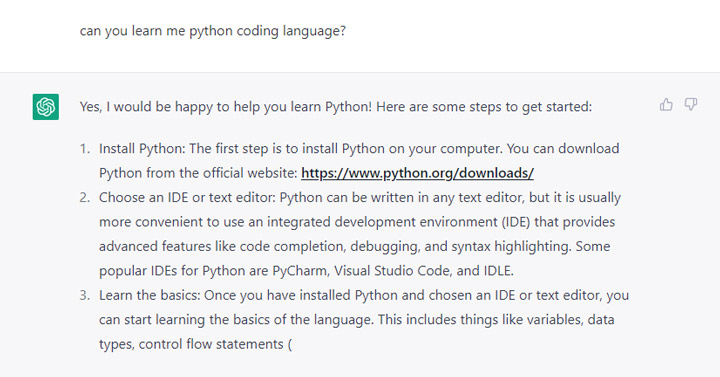720x377 pixels.
Task: Click the words "can start learning the basics of the language"
Action: [235, 319]
